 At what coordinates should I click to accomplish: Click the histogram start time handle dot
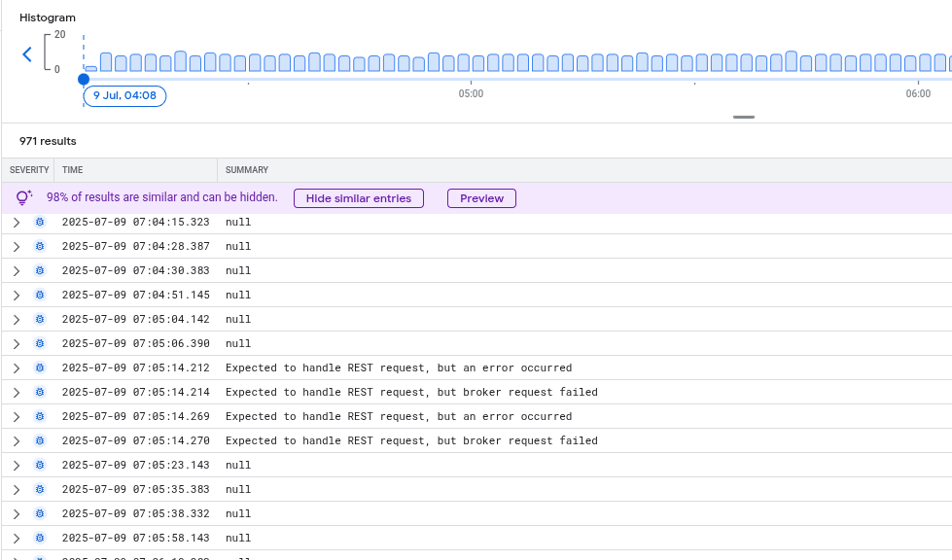click(x=84, y=79)
